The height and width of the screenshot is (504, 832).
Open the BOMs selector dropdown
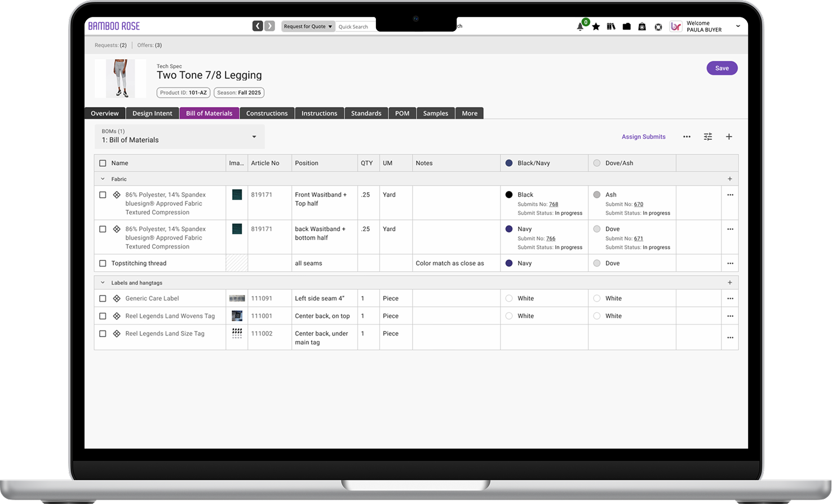click(x=179, y=136)
